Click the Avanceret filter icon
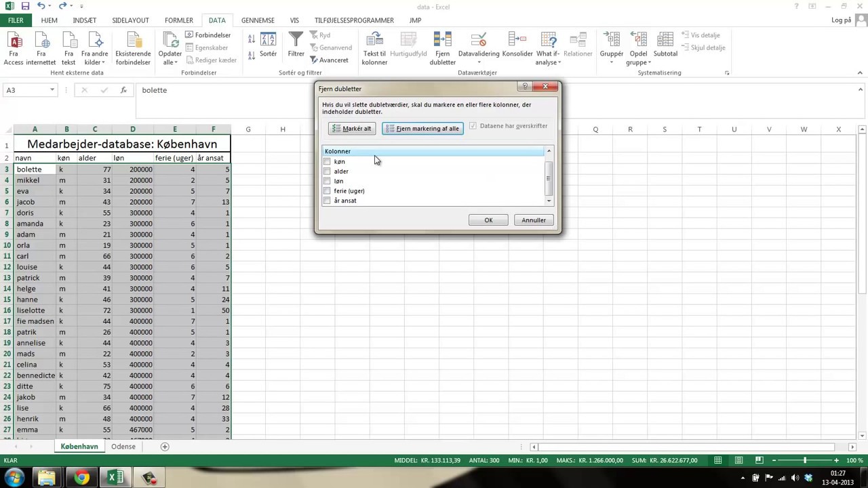 [x=329, y=60]
